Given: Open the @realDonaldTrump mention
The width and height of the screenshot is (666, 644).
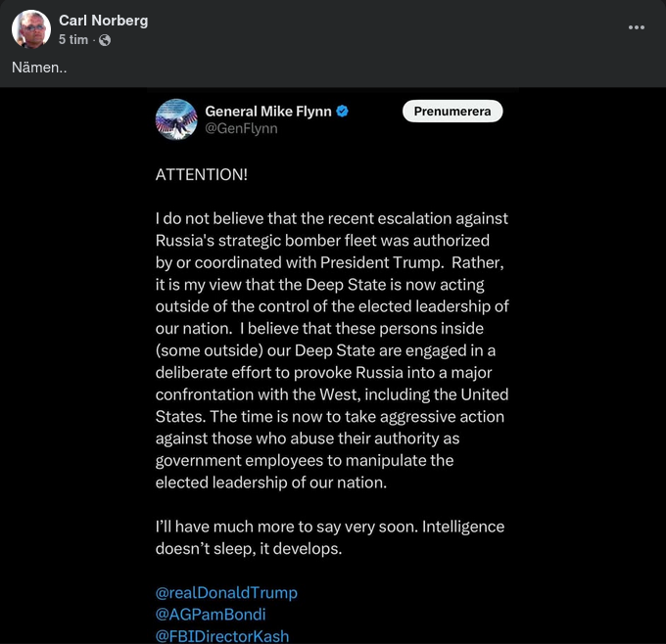Looking at the screenshot, I should [226, 592].
